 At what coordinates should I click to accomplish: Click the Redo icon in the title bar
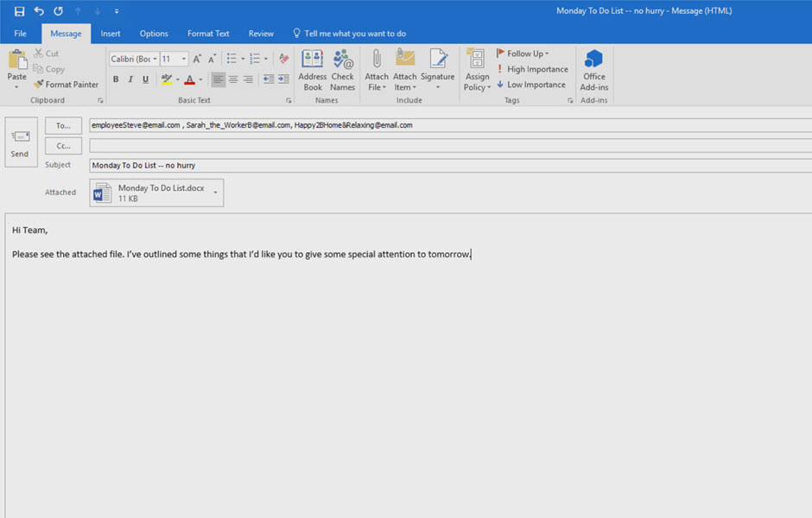click(x=58, y=11)
